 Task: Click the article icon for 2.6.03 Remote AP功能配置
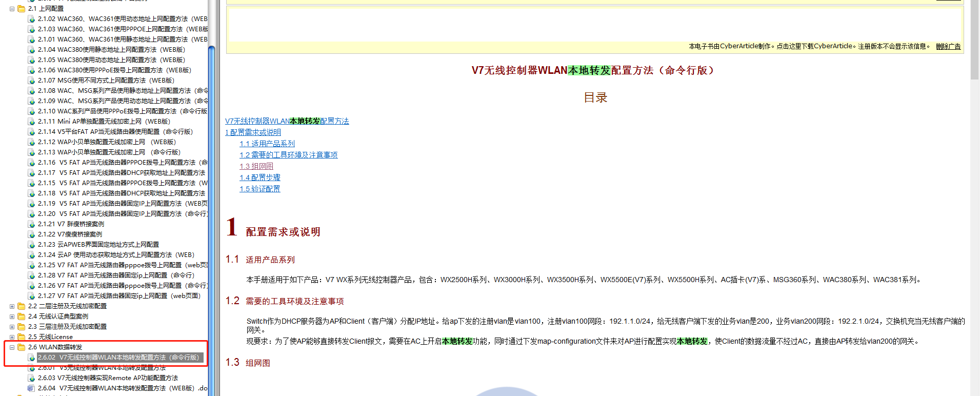[x=31, y=378]
